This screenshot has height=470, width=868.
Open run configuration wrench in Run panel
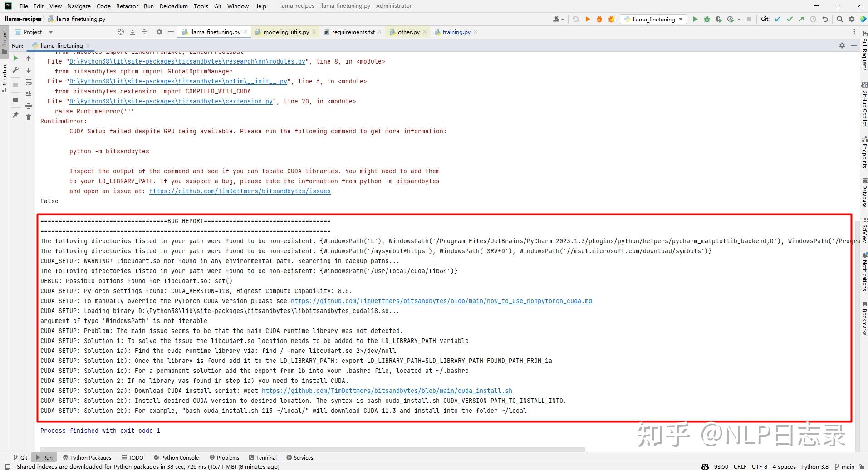point(15,70)
